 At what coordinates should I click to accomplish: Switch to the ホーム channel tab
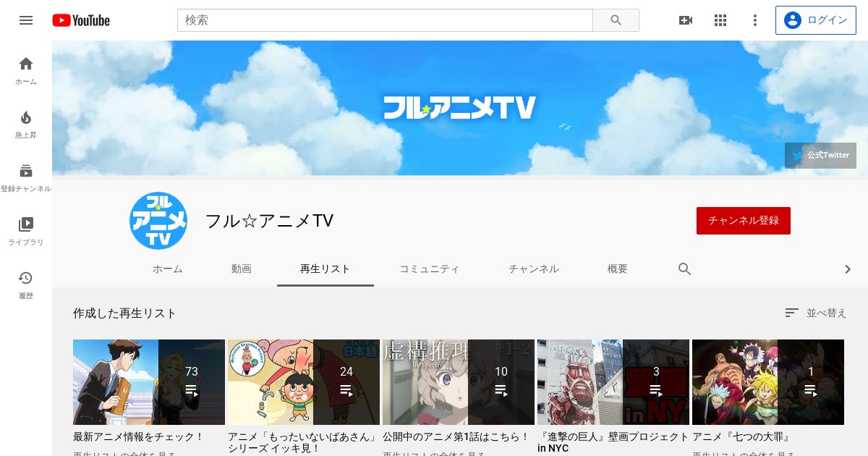[168, 269]
